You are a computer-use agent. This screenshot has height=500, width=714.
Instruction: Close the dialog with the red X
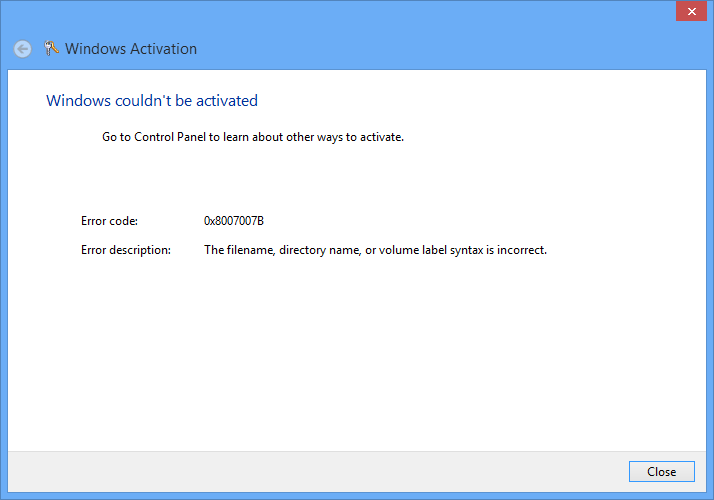point(691,11)
